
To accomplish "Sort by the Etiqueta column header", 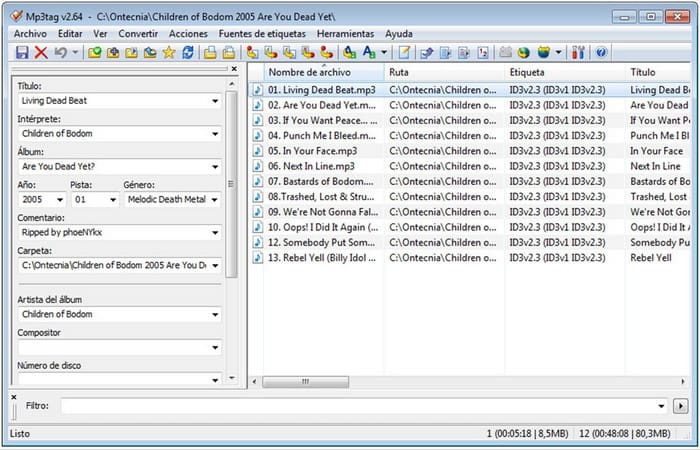I will (x=565, y=72).
